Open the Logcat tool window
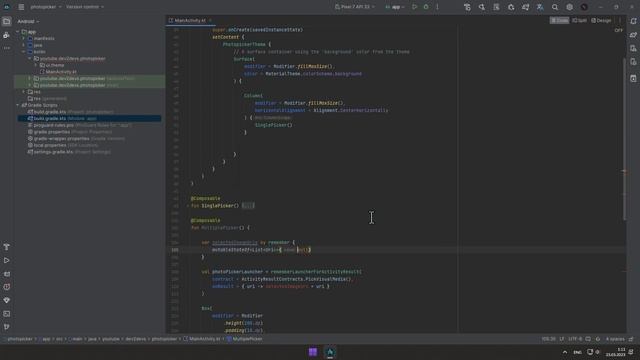640x360 pixels. pyautogui.click(x=7, y=274)
